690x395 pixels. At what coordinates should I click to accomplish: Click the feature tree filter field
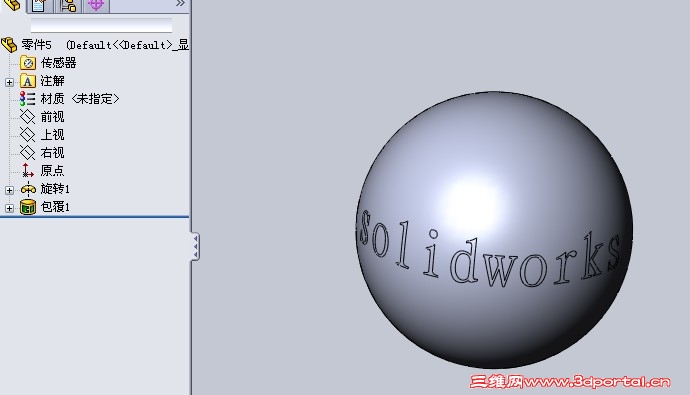[x=101, y=26]
